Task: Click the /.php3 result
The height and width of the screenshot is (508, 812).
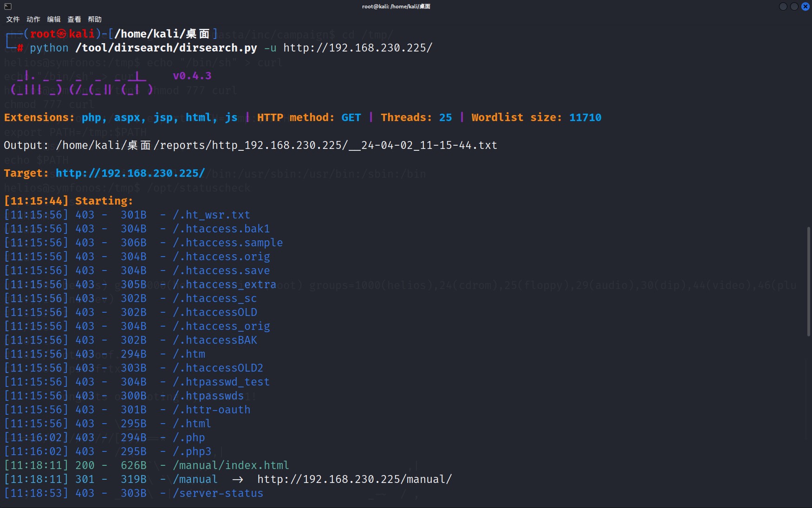Action: (192, 451)
